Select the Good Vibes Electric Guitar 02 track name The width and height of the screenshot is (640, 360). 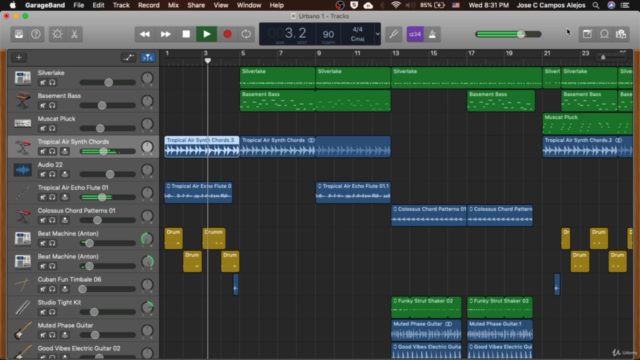(x=79, y=348)
